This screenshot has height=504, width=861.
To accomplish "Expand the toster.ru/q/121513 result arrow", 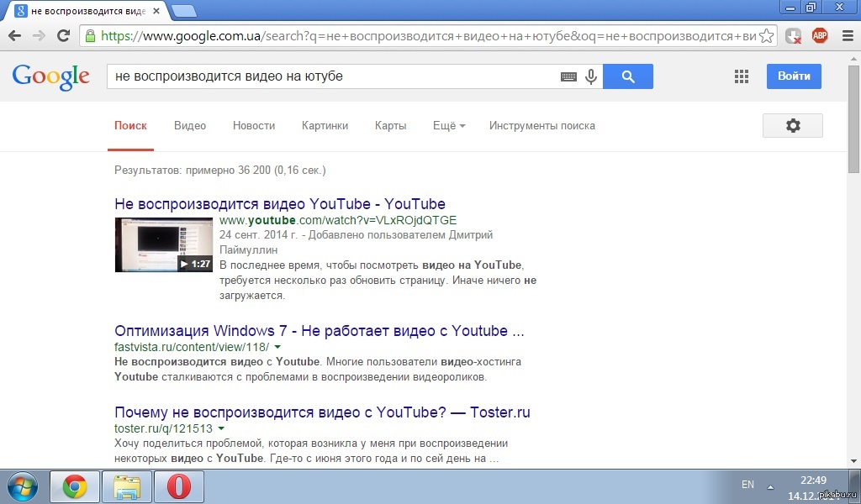I will click(x=221, y=428).
